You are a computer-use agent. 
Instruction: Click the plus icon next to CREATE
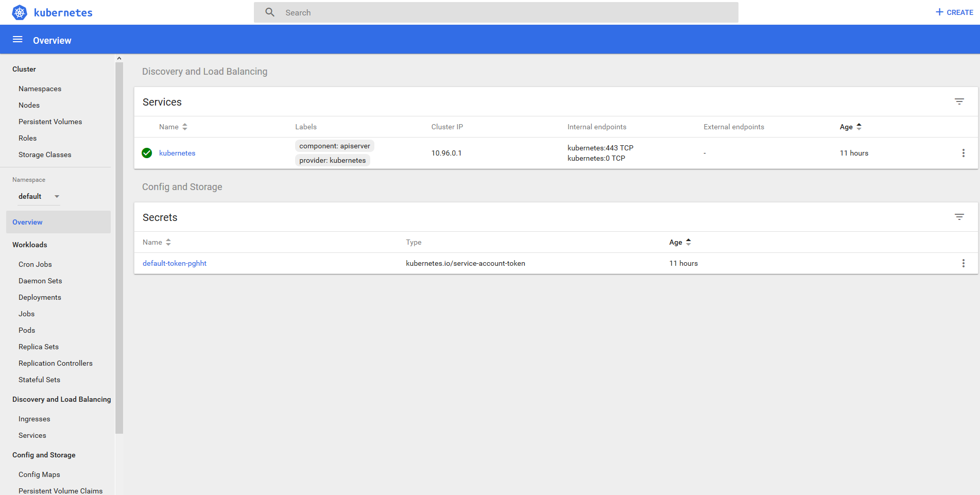[939, 12]
